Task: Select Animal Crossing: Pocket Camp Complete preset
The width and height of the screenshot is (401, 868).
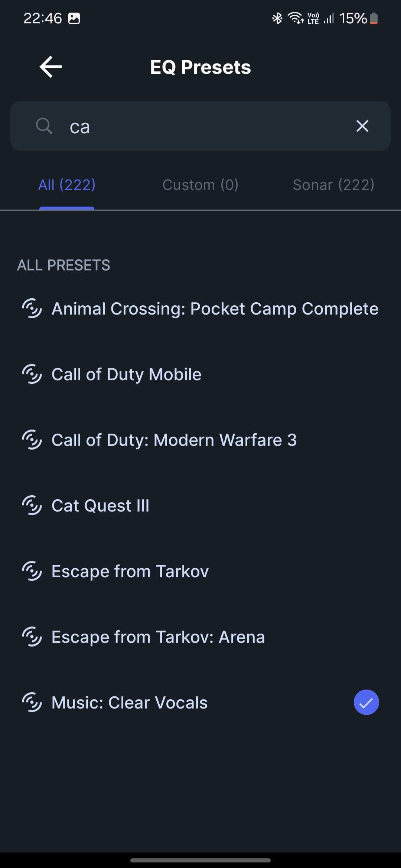Action: (x=200, y=309)
